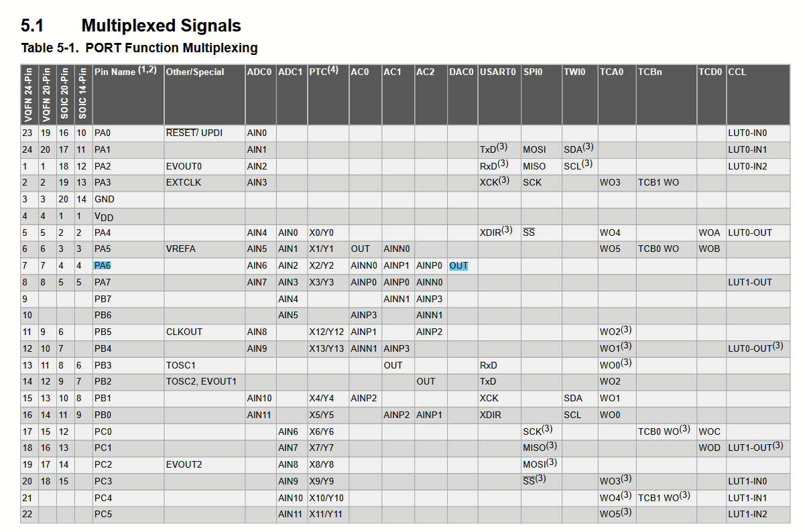
Task: Click the highlighted OUT cell under DAC0
Action: tap(458, 266)
